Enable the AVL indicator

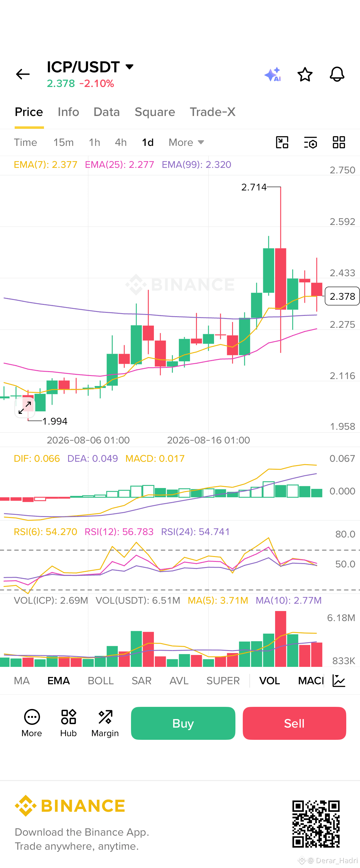tap(179, 681)
